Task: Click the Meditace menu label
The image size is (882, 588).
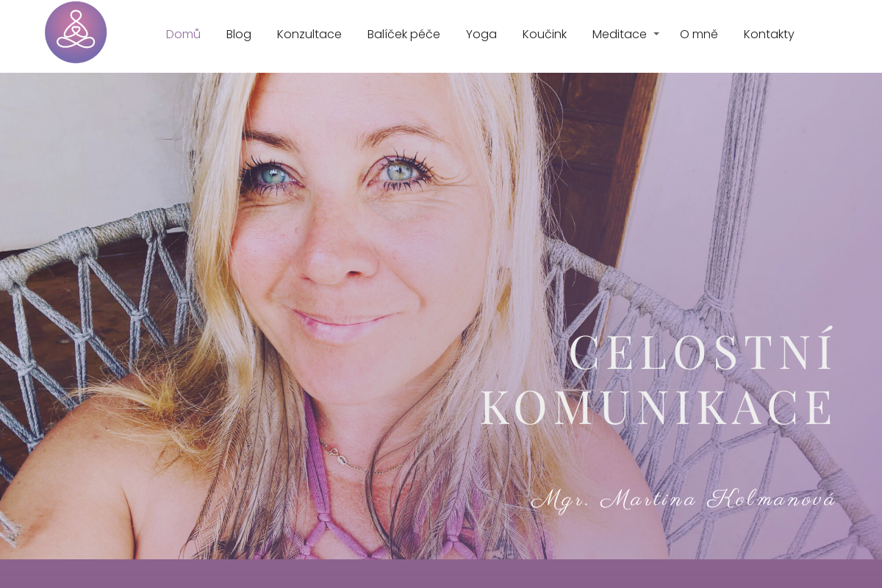Action: pos(620,34)
